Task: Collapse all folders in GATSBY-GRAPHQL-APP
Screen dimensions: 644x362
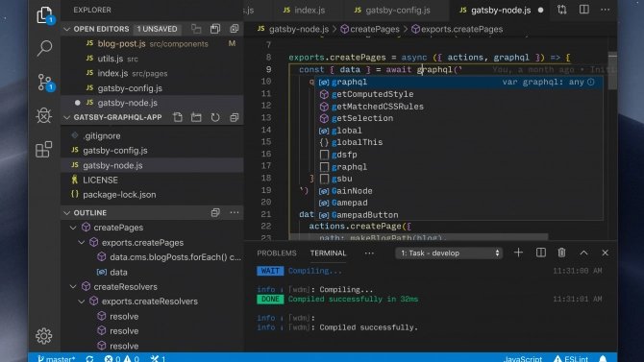Action: click(x=235, y=117)
